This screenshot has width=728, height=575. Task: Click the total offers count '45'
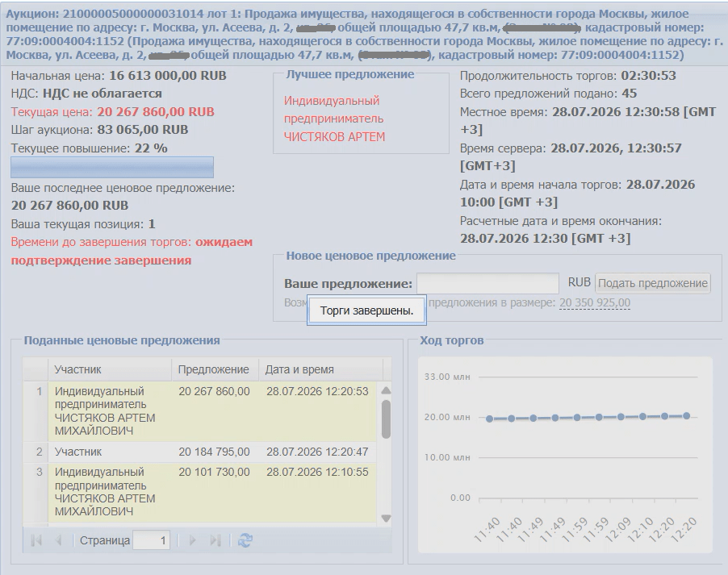[x=630, y=94]
